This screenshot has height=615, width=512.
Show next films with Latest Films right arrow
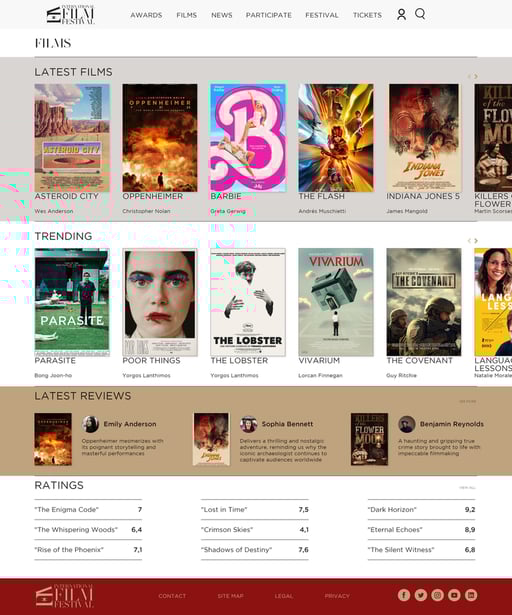[x=476, y=76]
